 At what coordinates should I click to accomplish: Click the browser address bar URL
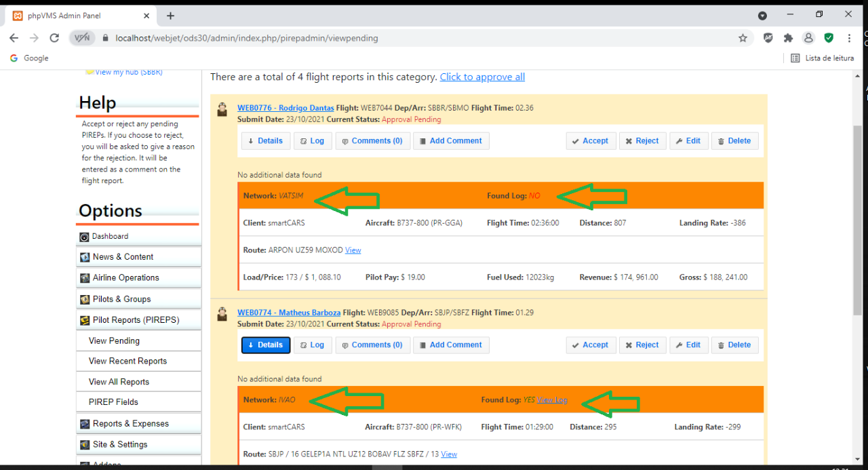[247, 38]
